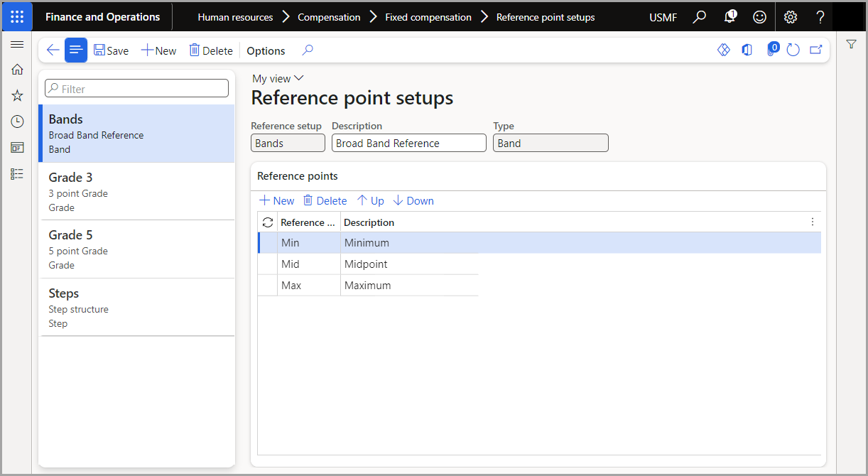Open grid options three-dot menu
The height and width of the screenshot is (476, 868).
point(813,222)
